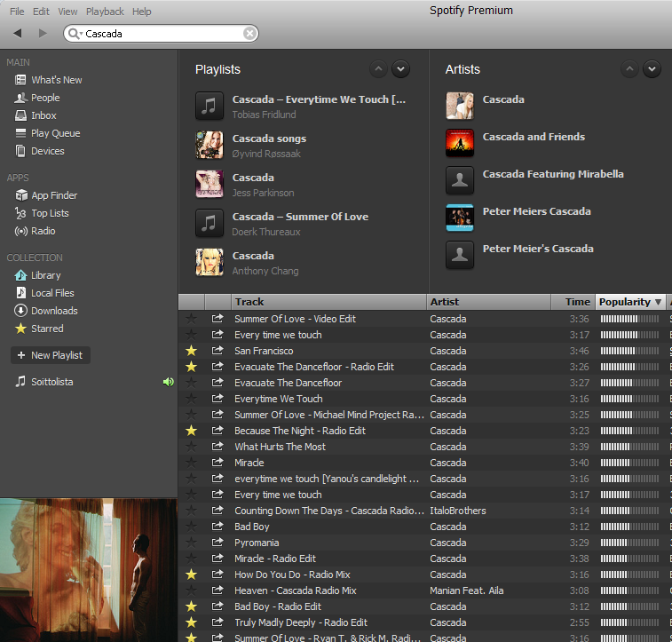
Task: Open the Help menu
Action: click(142, 12)
